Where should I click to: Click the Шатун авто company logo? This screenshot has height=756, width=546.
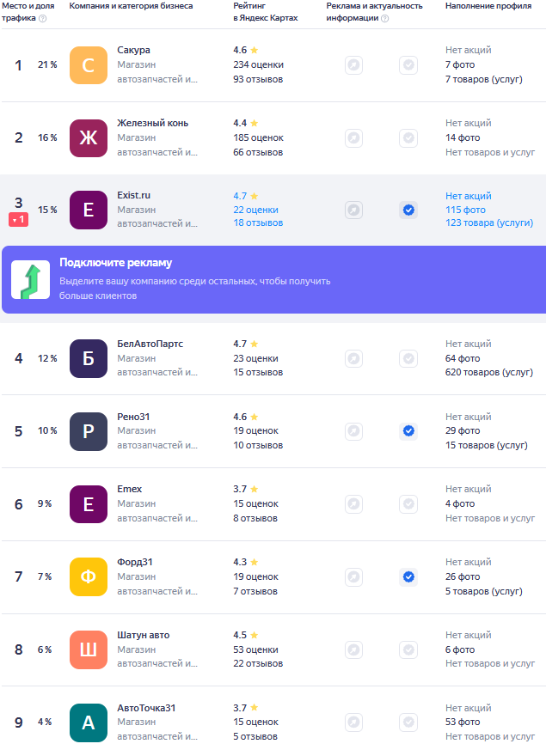coord(89,649)
